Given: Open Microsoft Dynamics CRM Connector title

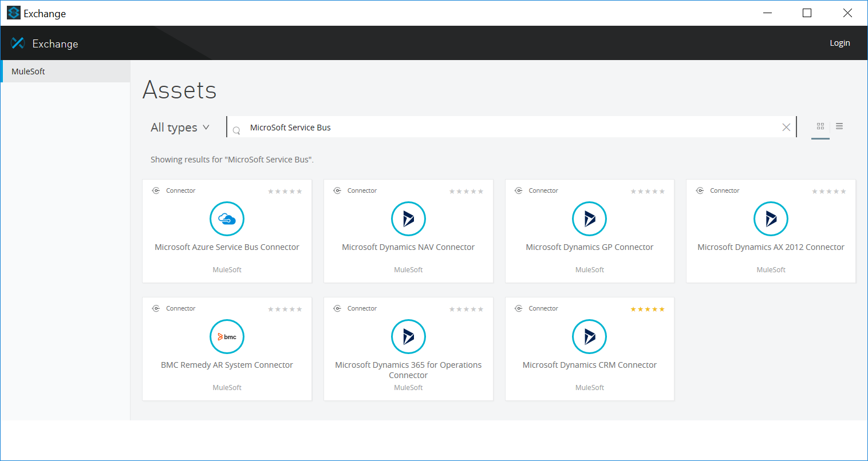Looking at the screenshot, I should [x=590, y=365].
